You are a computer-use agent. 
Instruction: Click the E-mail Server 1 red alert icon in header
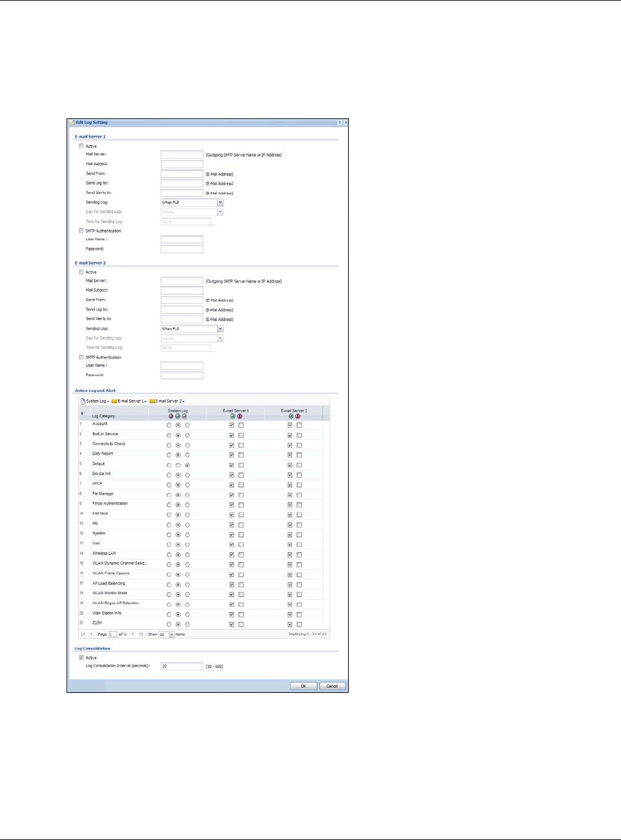(240, 416)
